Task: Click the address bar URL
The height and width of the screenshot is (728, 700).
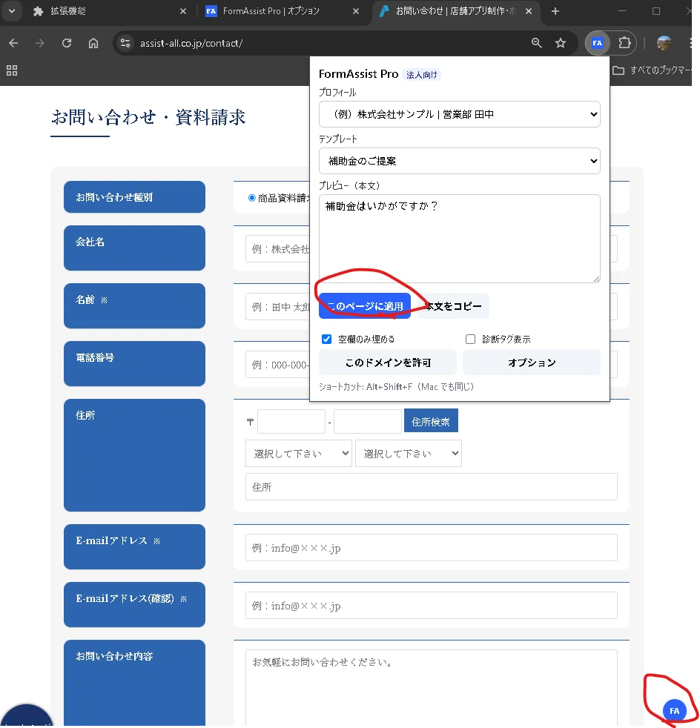Action: click(x=191, y=43)
